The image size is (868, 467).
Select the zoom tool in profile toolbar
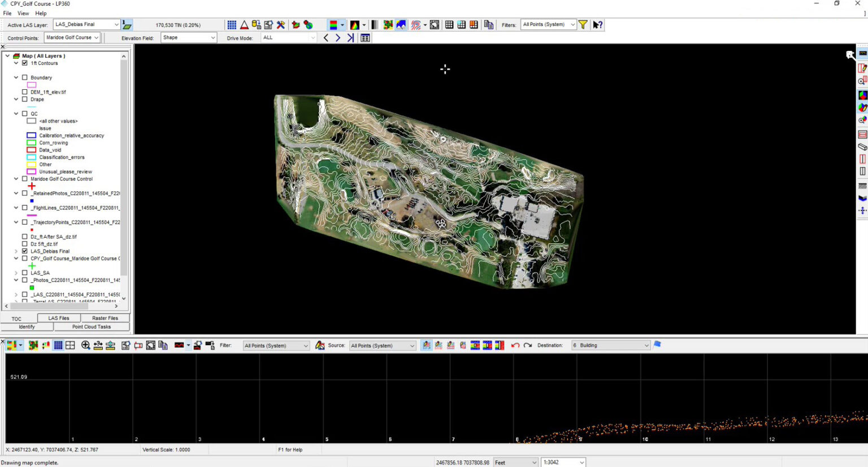pyautogui.click(x=85, y=344)
